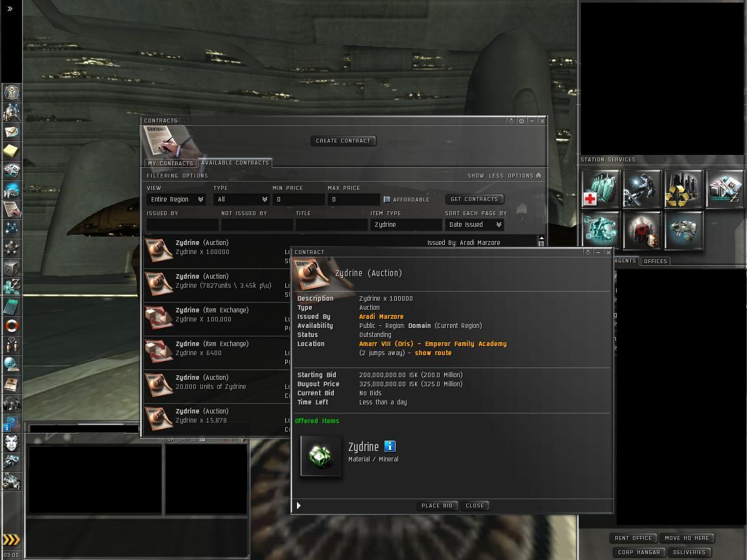Focus the Item Type field containing Zydrine
The width and height of the screenshot is (747, 560).
[x=406, y=225]
